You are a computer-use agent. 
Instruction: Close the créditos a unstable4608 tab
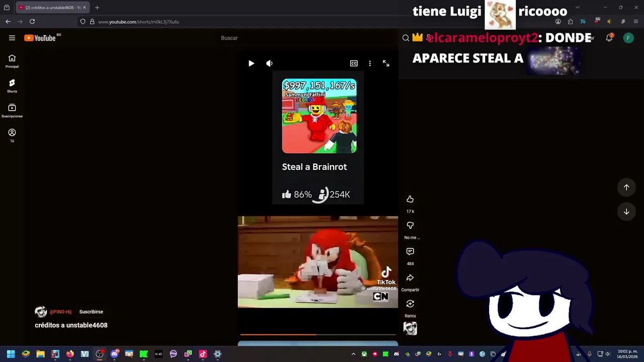point(85,8)
